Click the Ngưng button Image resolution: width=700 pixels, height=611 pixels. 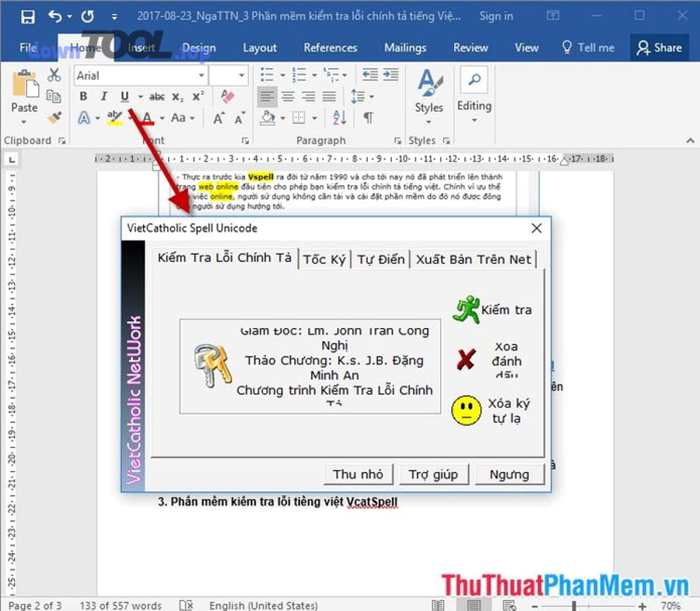(509, 474)
